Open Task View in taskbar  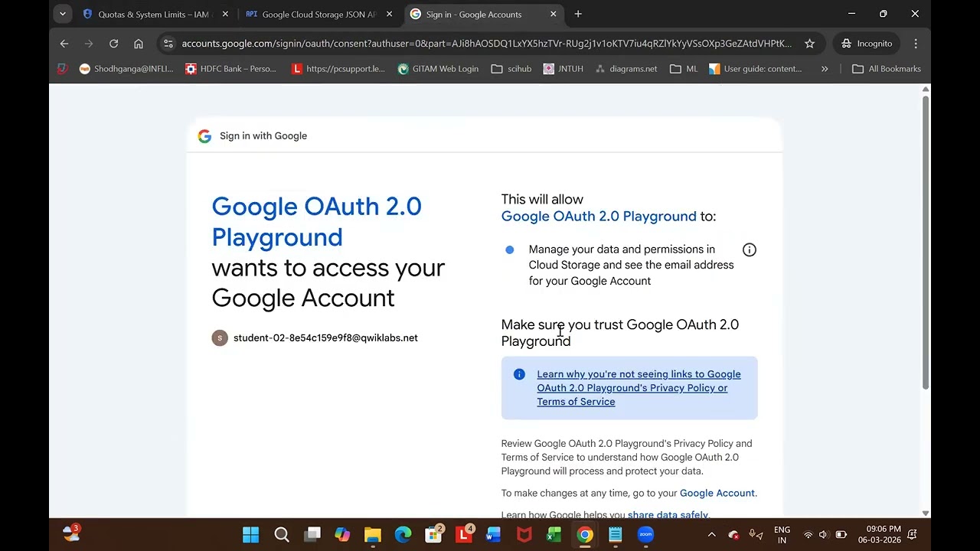pyautogui.click(x=312, y=535)
